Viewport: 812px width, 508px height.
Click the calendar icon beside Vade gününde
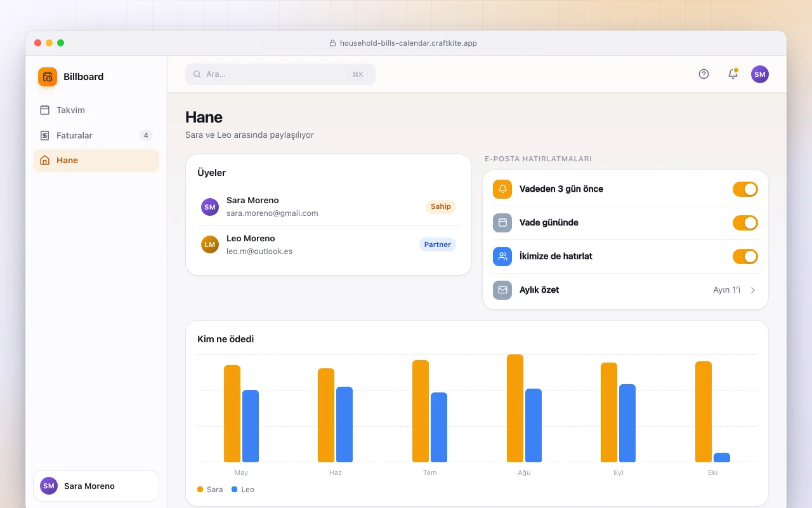point(502,223)
